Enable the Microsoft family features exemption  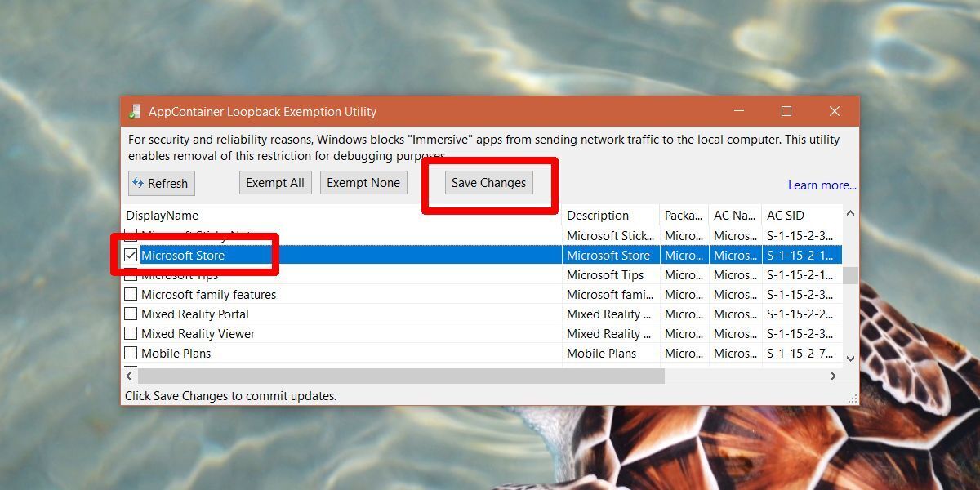pos(131,294)
